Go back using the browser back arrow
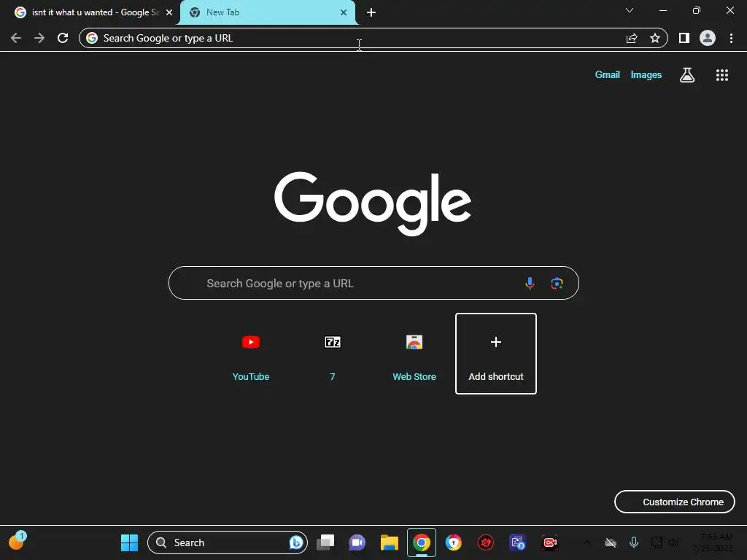 point(16,38)
